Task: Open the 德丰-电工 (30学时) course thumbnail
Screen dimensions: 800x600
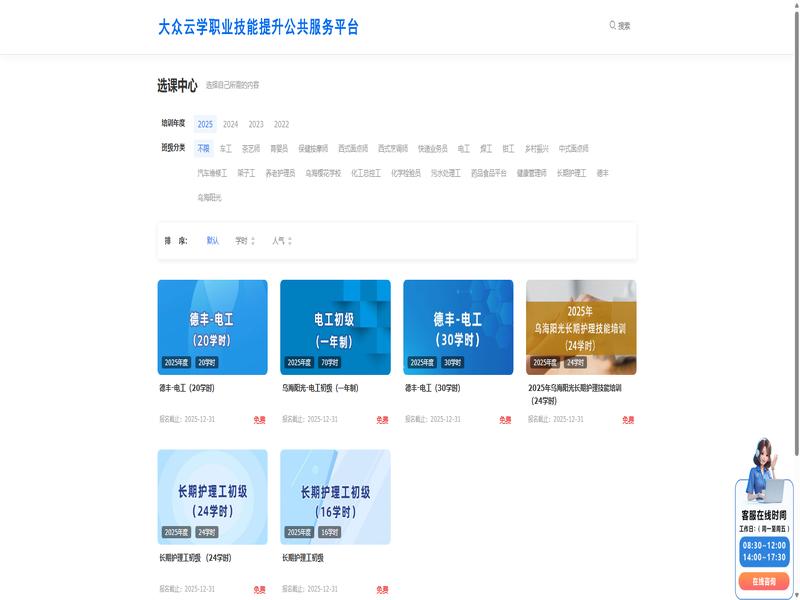Action: [458, 327]
